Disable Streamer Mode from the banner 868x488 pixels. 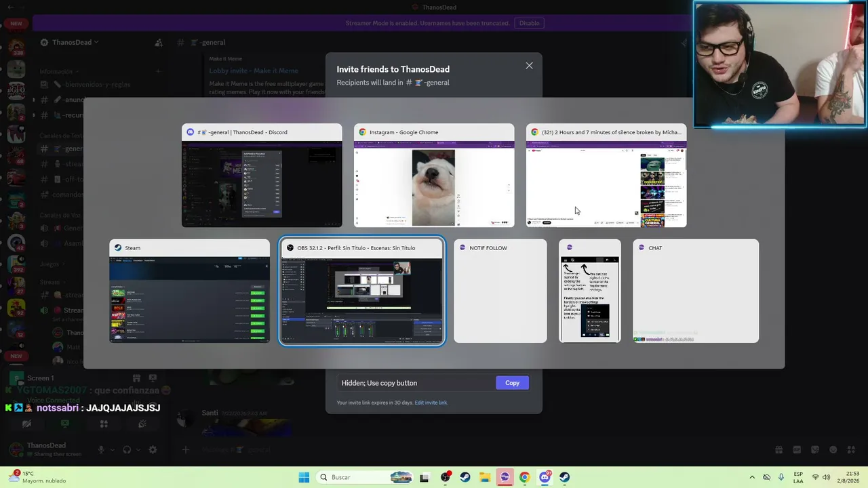[x=529, y=23]
